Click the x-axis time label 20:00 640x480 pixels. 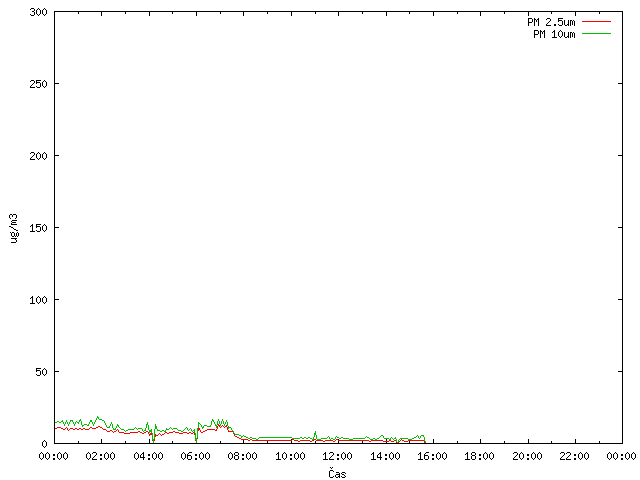click(527, 456)
